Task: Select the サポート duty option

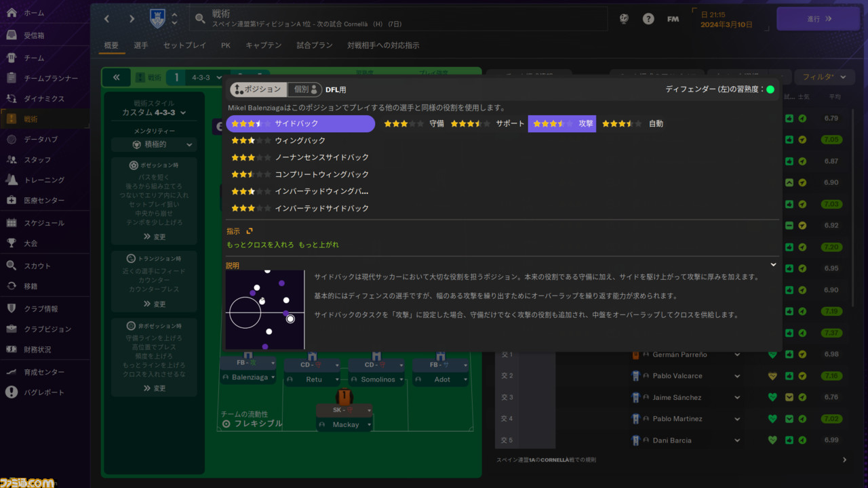Action: 488,123
